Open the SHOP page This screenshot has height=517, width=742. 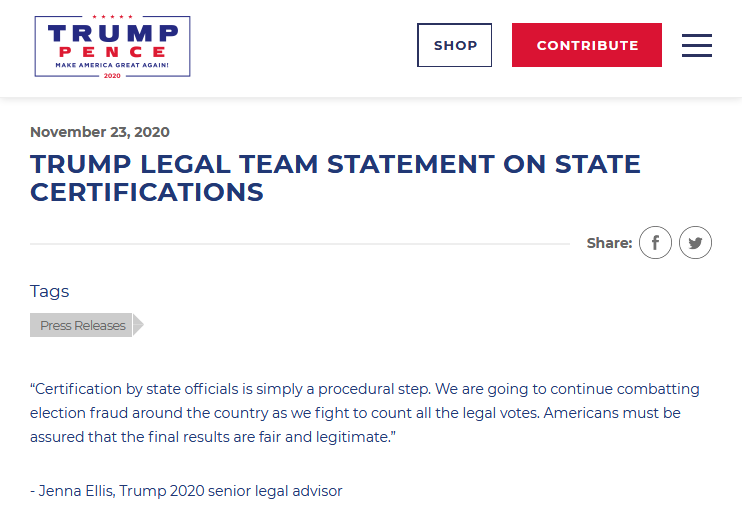pyautogui.click(x=454, y=45)
